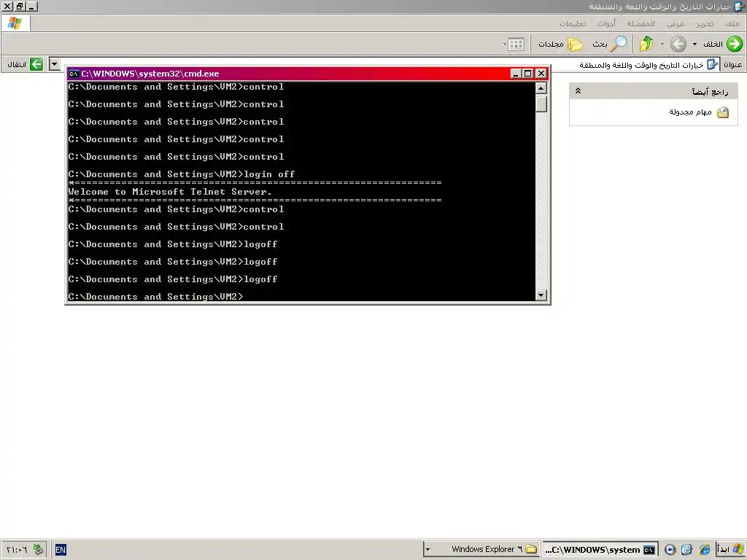747x560 pixels.
Task: Click the Scheduled Tasks icon (مهام مجدولة)
Action: pos(723,112)
